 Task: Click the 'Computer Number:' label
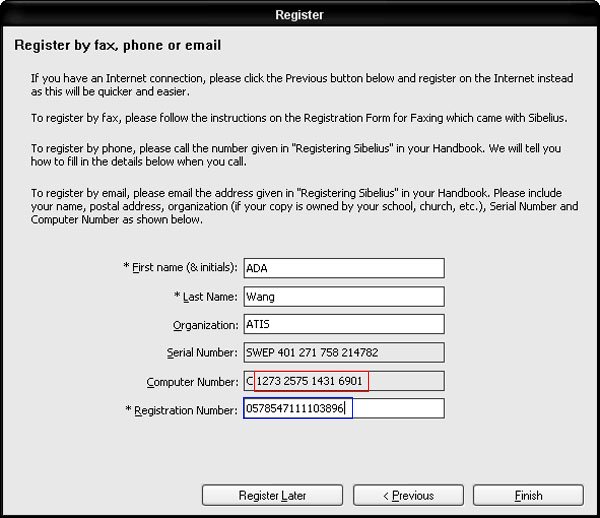[x=192, y=382]
